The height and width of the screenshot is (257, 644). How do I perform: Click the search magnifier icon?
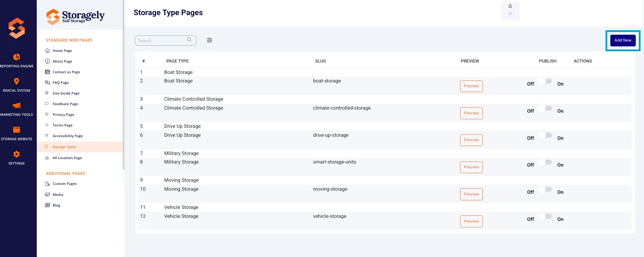(x=189, y=40)
